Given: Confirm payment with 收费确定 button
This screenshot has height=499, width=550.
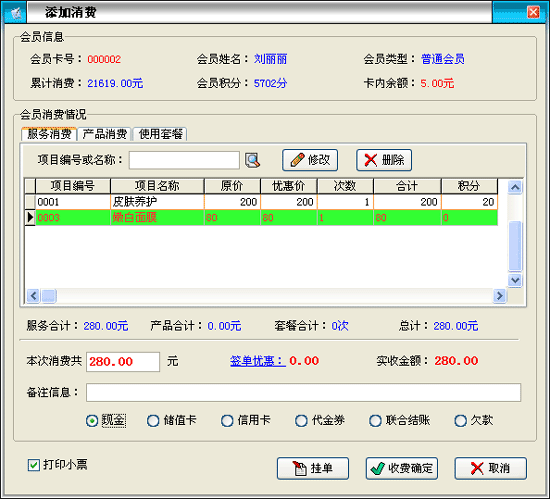Looking at the screenshot, I should (402, 468).
